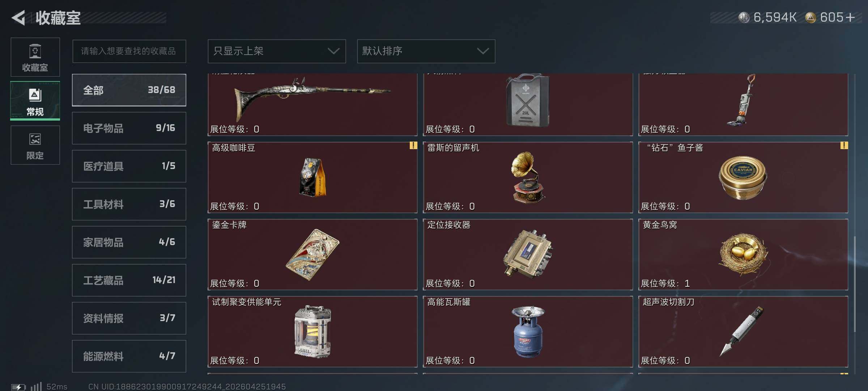868x391 pixels.
Task: Open the 雷斯的留声机 item
Action: (x=528, y=177)
